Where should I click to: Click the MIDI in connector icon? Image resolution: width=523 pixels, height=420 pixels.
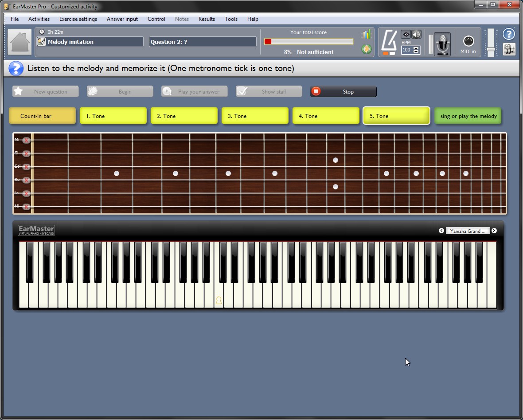[468, 41]
